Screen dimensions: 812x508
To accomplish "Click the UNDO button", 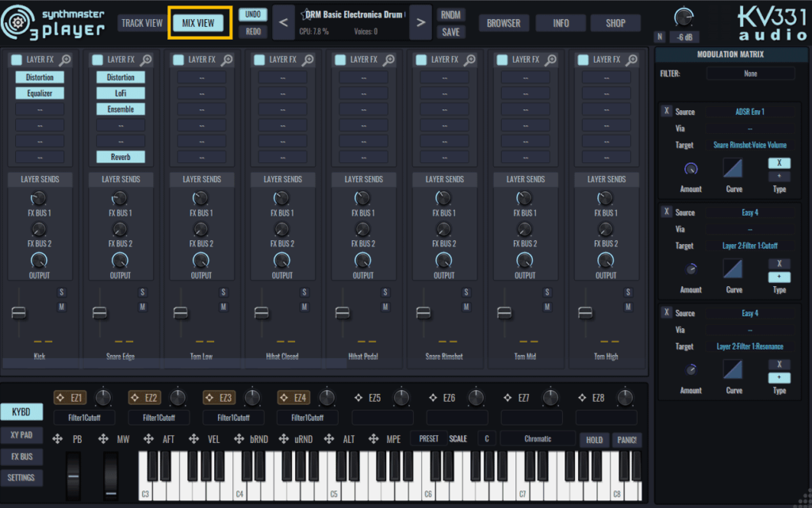I will [253, 14].
